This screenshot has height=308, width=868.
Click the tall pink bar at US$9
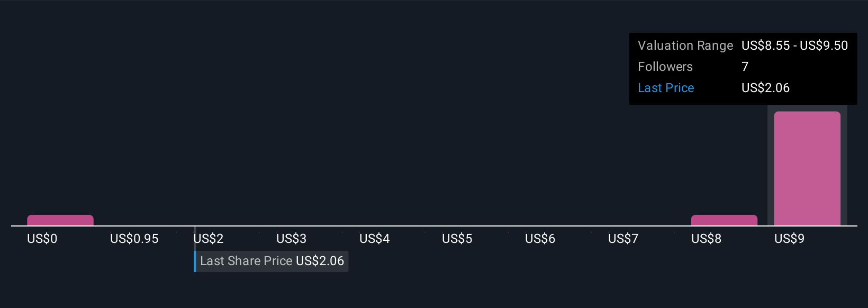[807, 168]
